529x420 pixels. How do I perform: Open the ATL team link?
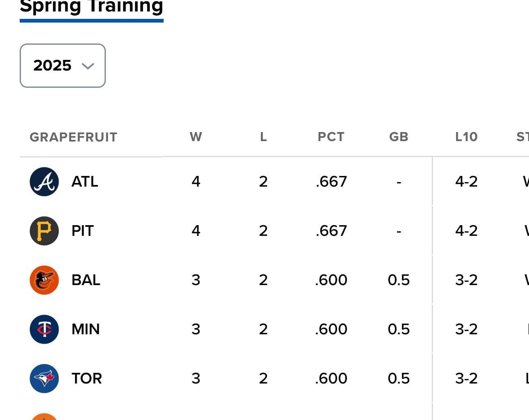84,182
